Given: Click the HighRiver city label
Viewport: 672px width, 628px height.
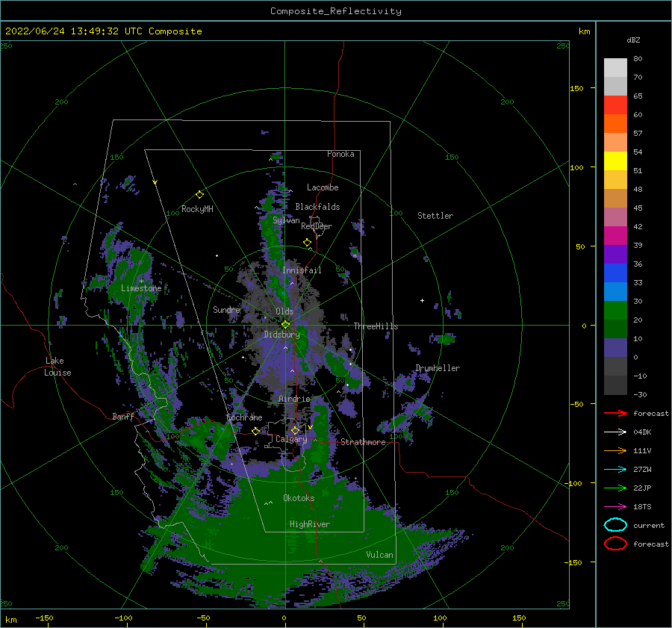Looking at the screenshot, I should tap(310, 524).
